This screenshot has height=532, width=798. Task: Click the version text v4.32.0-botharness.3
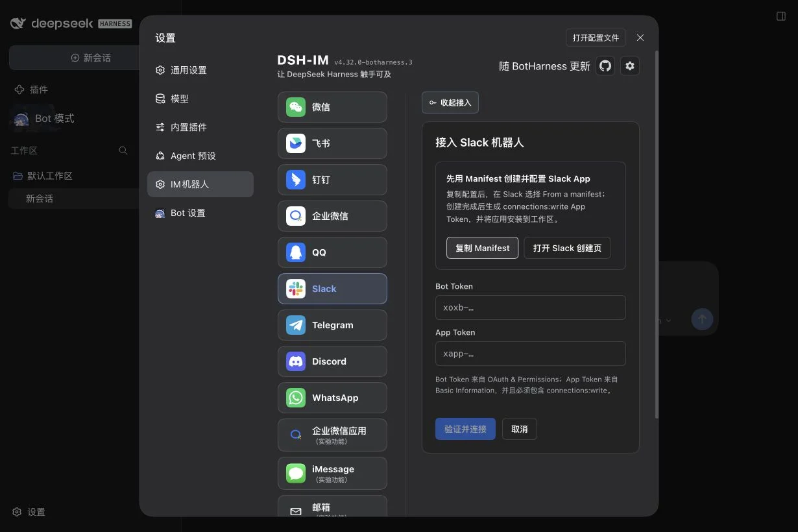373,63
